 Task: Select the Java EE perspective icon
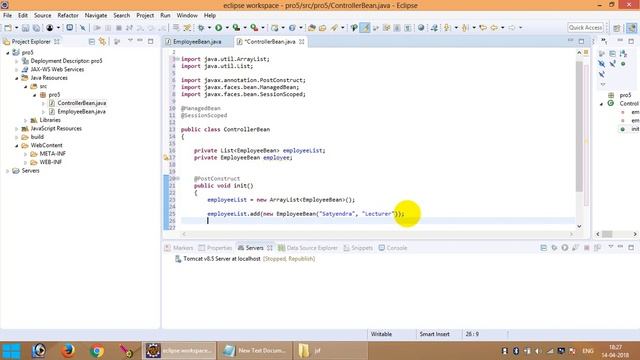pyautogui.click(x=631, y=28)
